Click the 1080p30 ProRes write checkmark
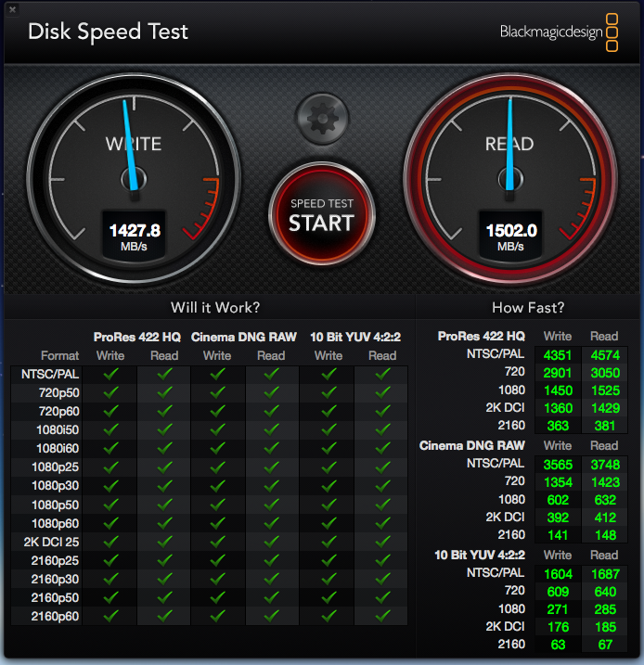 click(110, 486)
